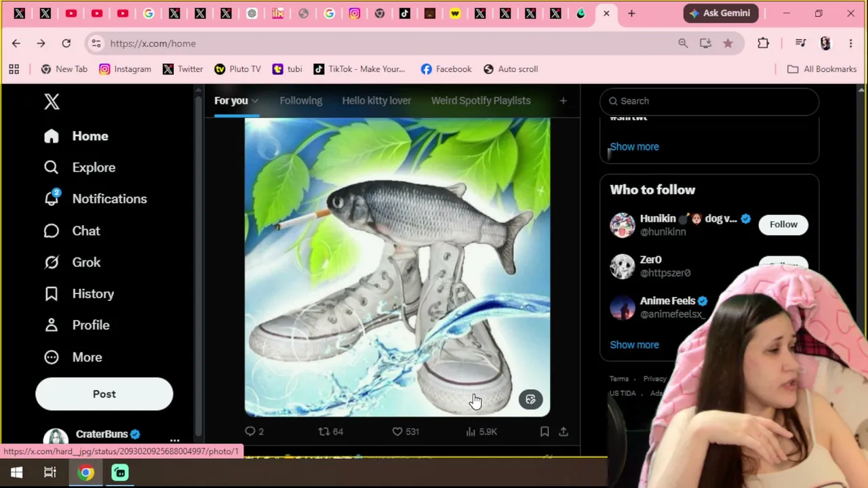The width and height of the screenshot is (868, 488).
Task: Switch to the ChatGPT browser tab
Action: (x=252, y=14)
